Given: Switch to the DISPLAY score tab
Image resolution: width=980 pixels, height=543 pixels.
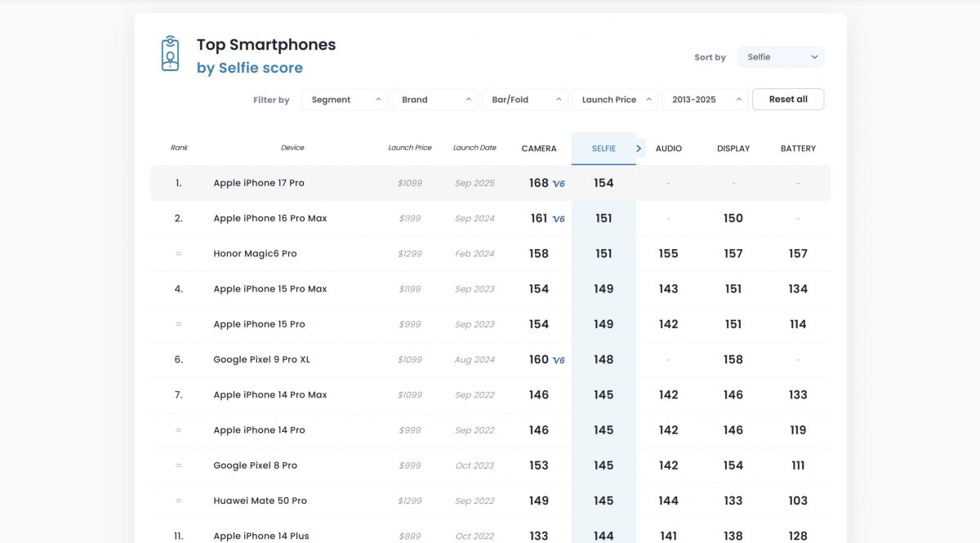Looking at the screenshot, I should [x=733, y=149].
